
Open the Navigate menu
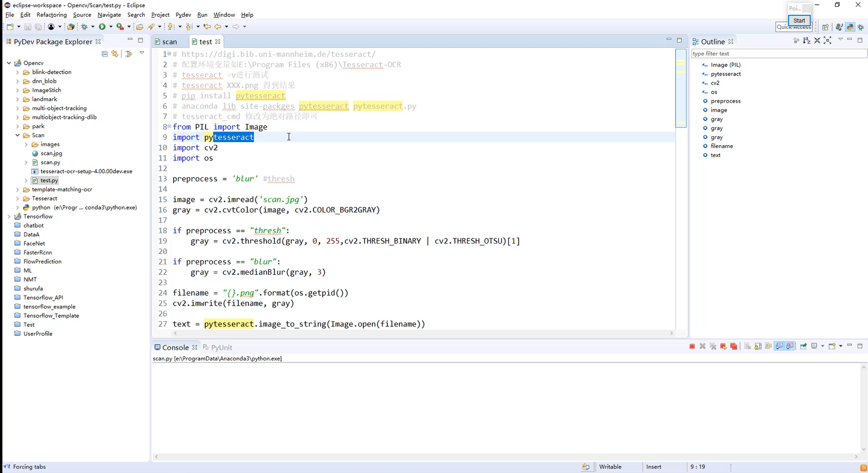point(109,15)
